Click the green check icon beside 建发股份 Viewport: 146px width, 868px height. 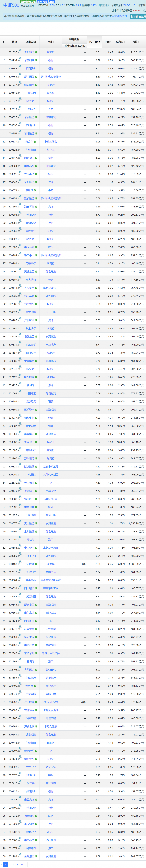pyautogui.click(x=36, y=198)
